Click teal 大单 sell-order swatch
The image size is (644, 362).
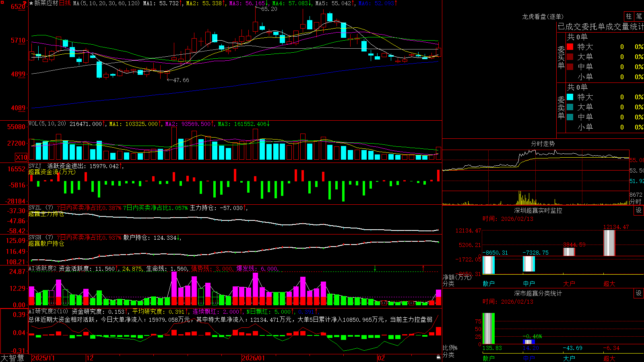570,107
